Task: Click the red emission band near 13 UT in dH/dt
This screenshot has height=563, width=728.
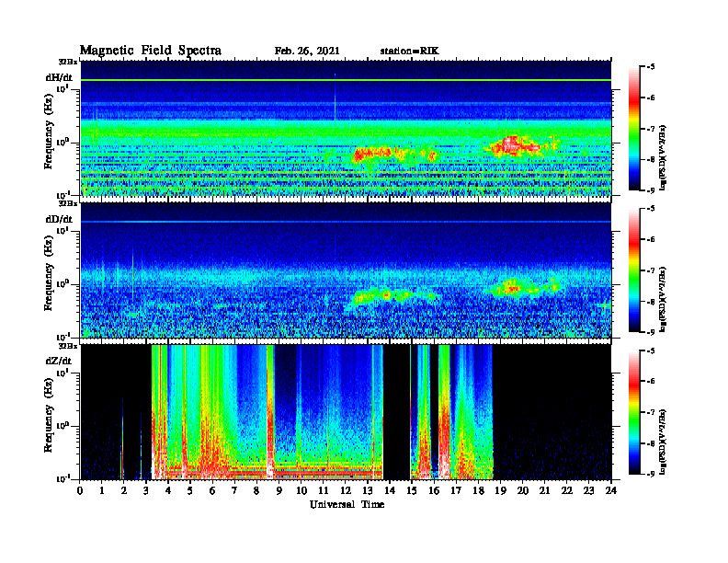Action: click(x=374, y=154)
